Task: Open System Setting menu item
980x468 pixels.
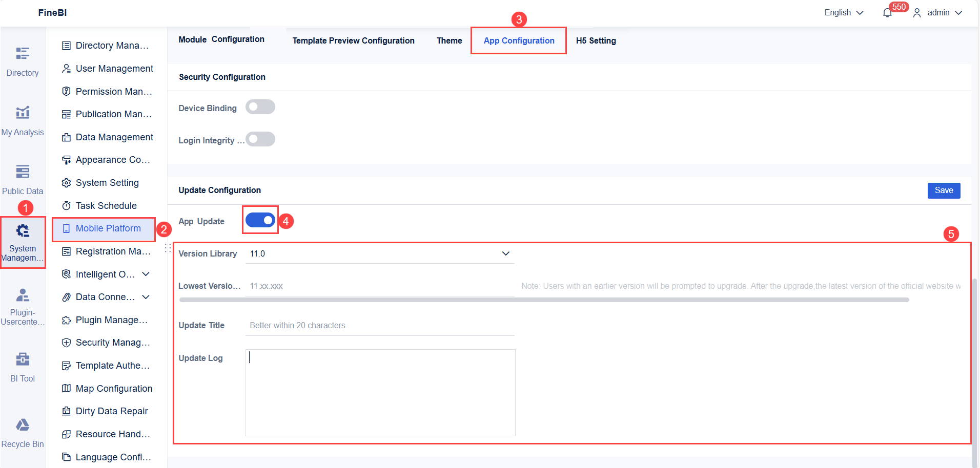Action: (107, 183)
